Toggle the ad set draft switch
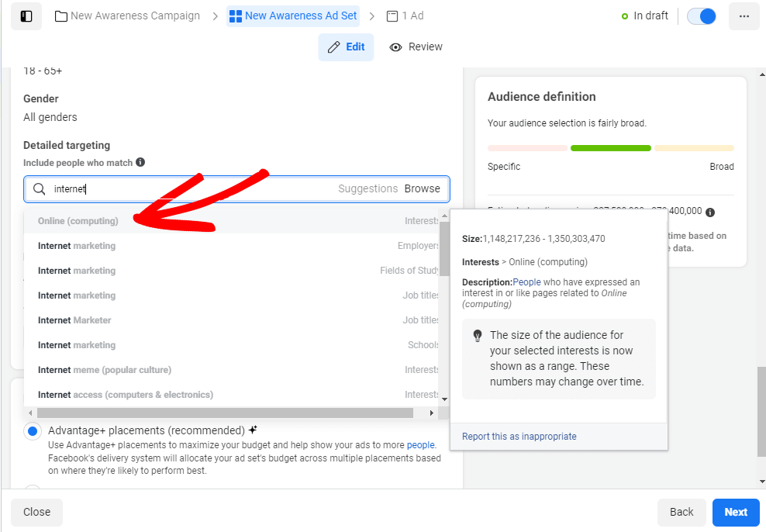 (701, 16)
